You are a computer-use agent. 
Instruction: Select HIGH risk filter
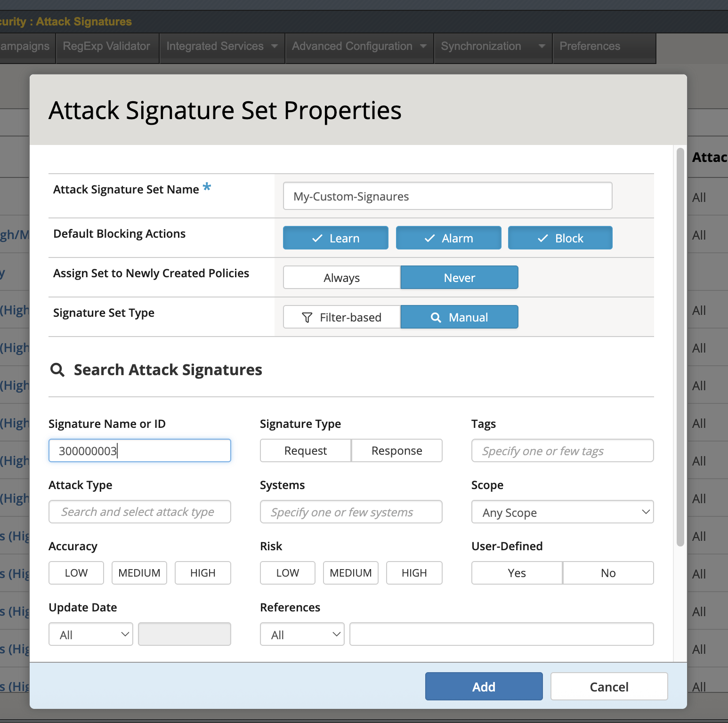coord(414,573)
